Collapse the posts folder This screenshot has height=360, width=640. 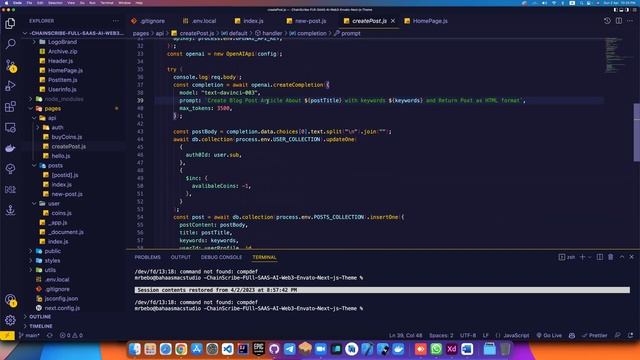pos(35,165)
